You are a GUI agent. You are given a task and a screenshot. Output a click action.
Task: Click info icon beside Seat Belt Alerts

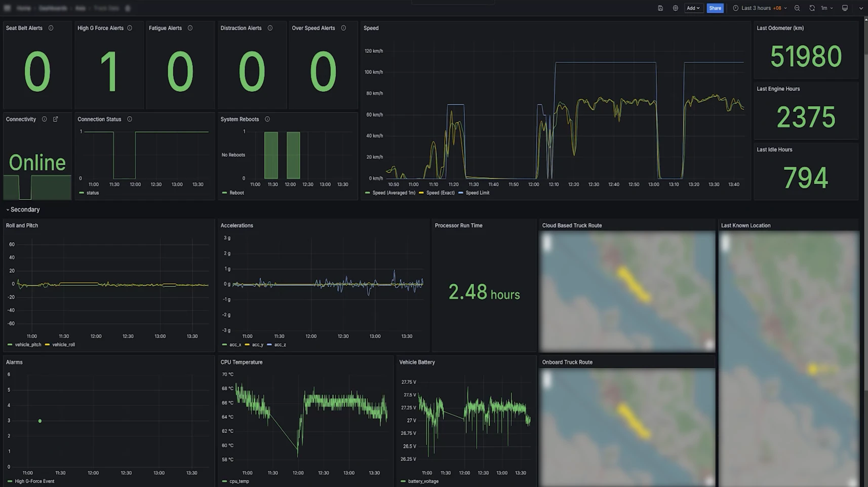pos(51,28)
